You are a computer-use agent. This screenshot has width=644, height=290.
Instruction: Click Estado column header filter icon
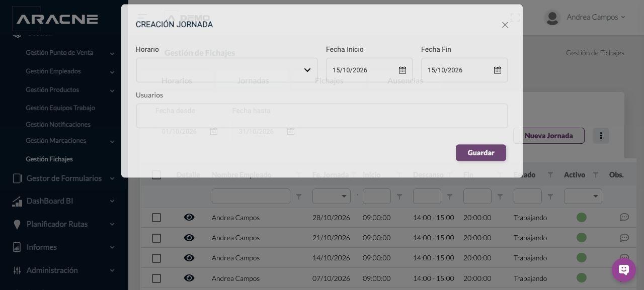coord(550,175)
